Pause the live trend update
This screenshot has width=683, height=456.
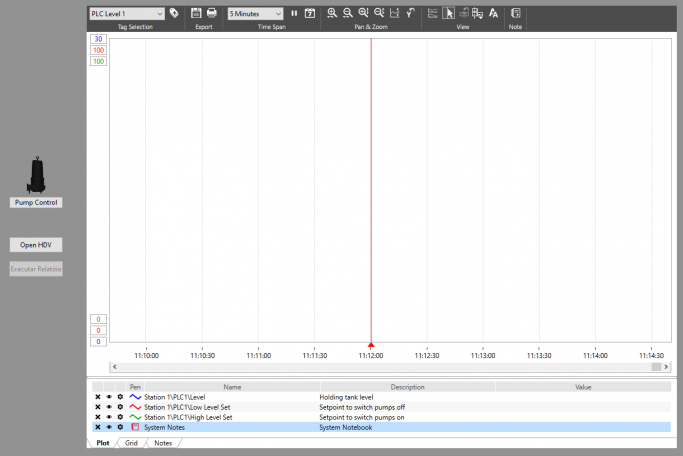click(294, 13)
